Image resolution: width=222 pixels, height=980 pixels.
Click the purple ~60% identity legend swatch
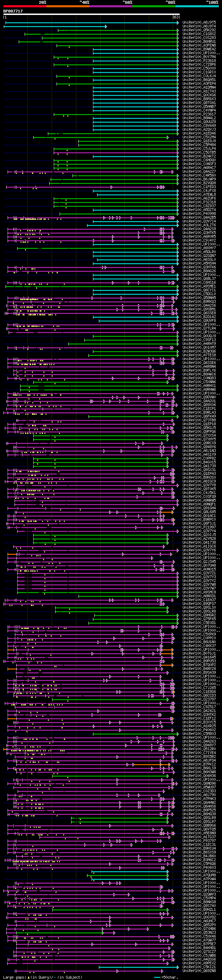(111, 6)
